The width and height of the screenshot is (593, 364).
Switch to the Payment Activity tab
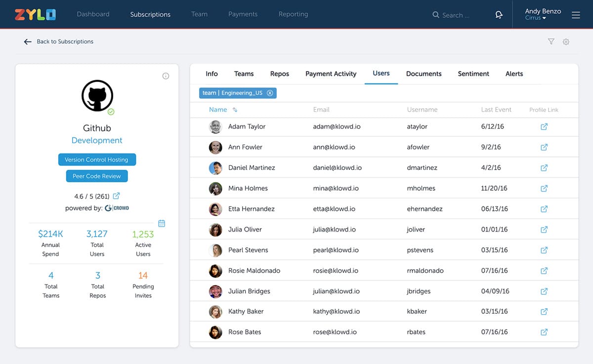click(x=331, y=74)
